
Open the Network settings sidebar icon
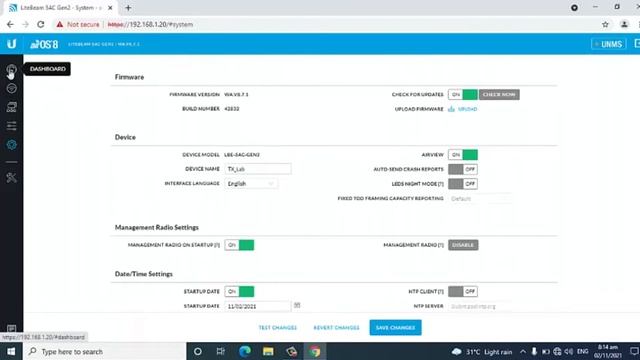(11, 107)
